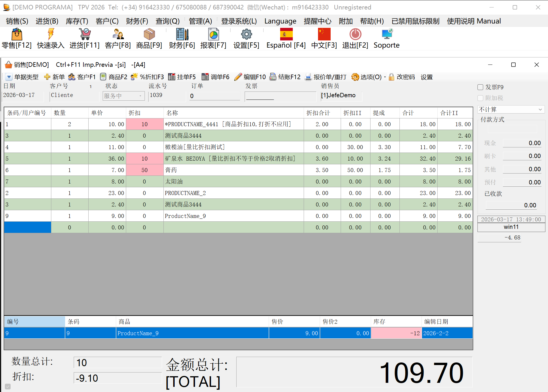The height and width of the screenshot is (392, 548).
Task: Click the 现金 cash amount field
Action: [522, 143]
